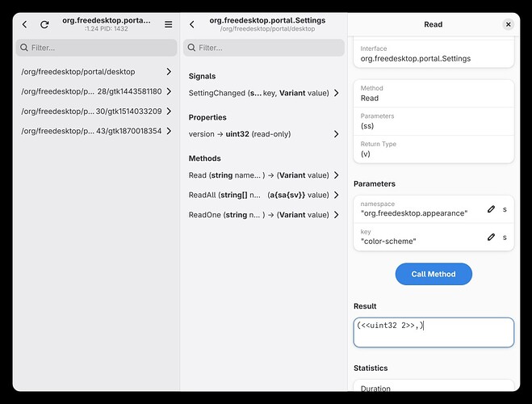Go back from the org.freedesktop.portal.Settings interface pane

tap(192, 24)
